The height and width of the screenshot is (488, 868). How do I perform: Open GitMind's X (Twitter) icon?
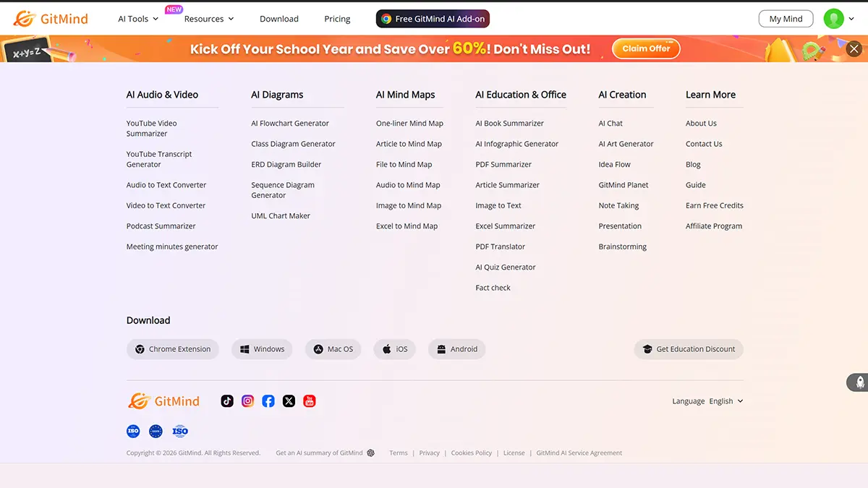tap(289, 401)
